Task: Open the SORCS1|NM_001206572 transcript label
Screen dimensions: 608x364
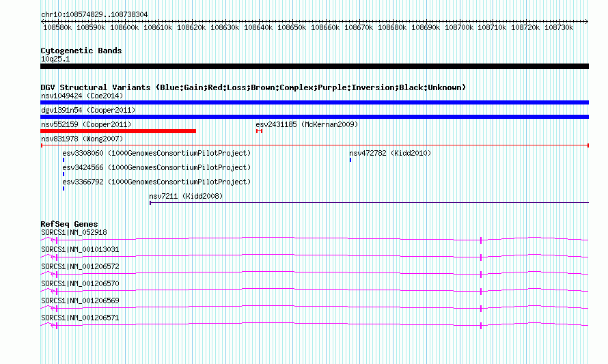Action: point(80,267)
